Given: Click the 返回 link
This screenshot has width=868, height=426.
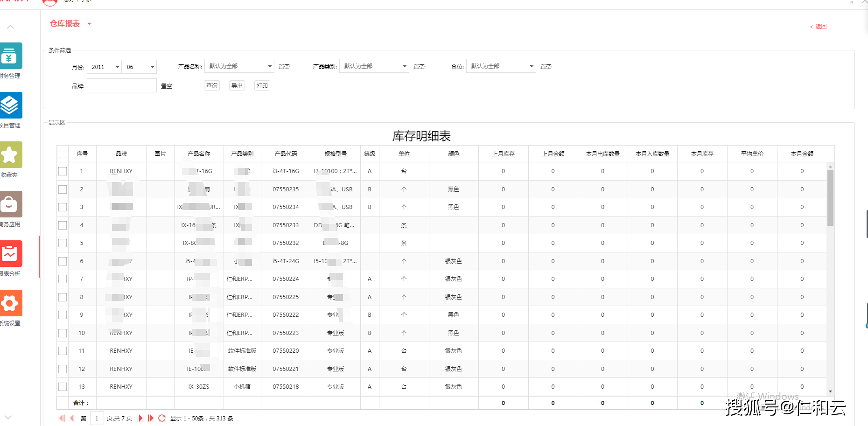Looking at the screenshot, I should 819,27.
